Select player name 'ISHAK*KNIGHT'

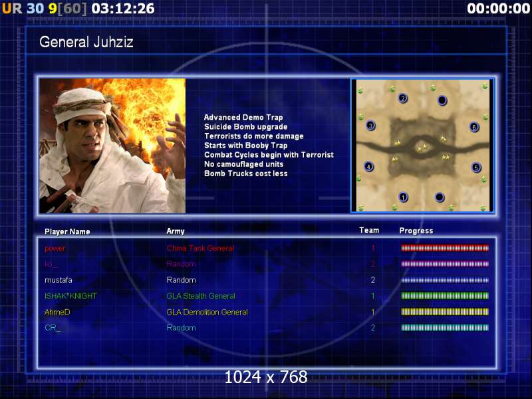(x=70, y=296)
